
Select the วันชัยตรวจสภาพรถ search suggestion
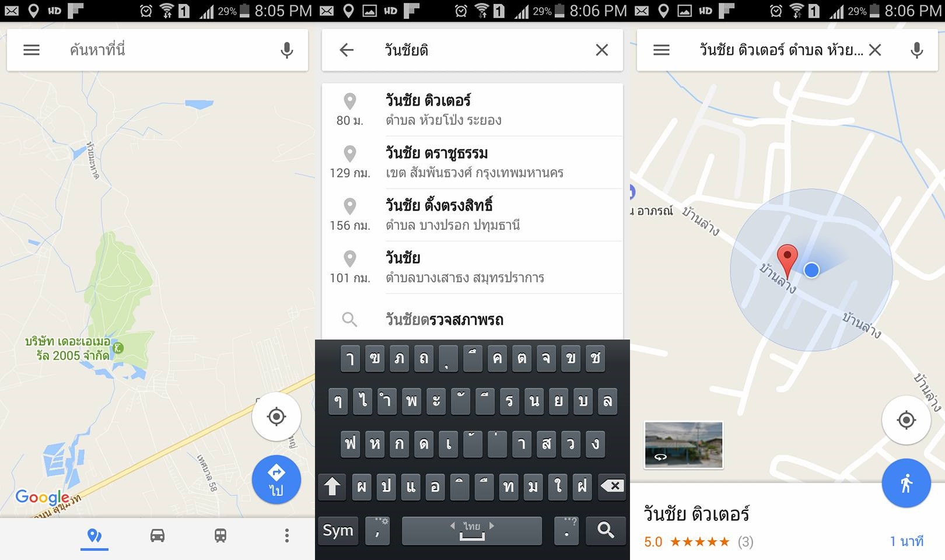pos(473,319)
